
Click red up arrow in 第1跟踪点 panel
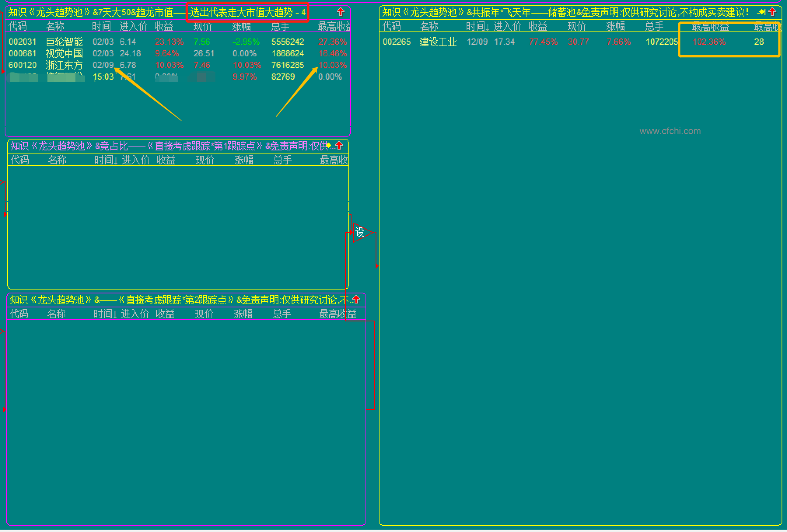(x=339, y=145)
